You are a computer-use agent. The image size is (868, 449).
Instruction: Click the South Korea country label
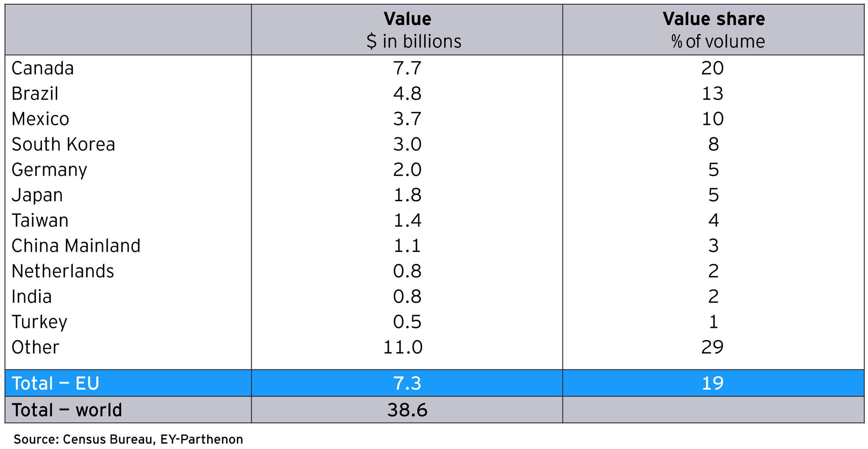(63, 144)
